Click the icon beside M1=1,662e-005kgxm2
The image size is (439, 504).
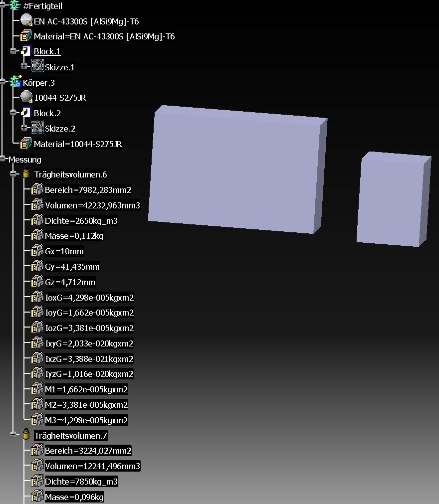[x=37, y=389]
